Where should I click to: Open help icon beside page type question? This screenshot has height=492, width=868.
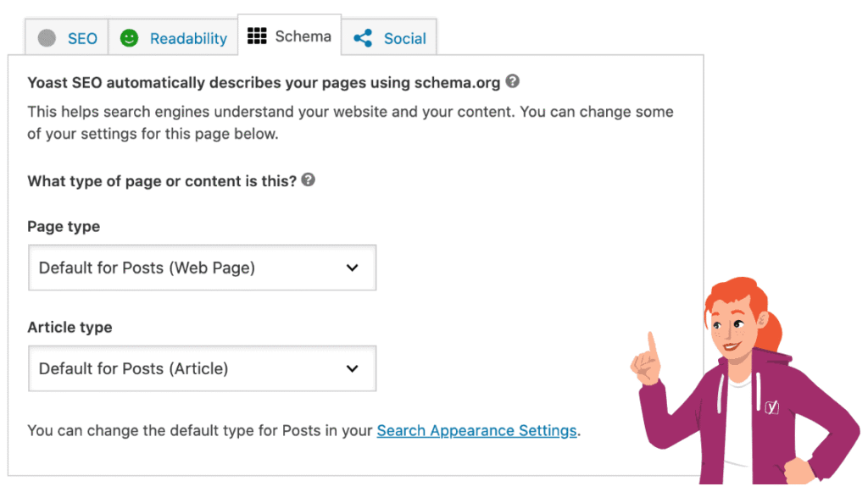click(309, 180)
